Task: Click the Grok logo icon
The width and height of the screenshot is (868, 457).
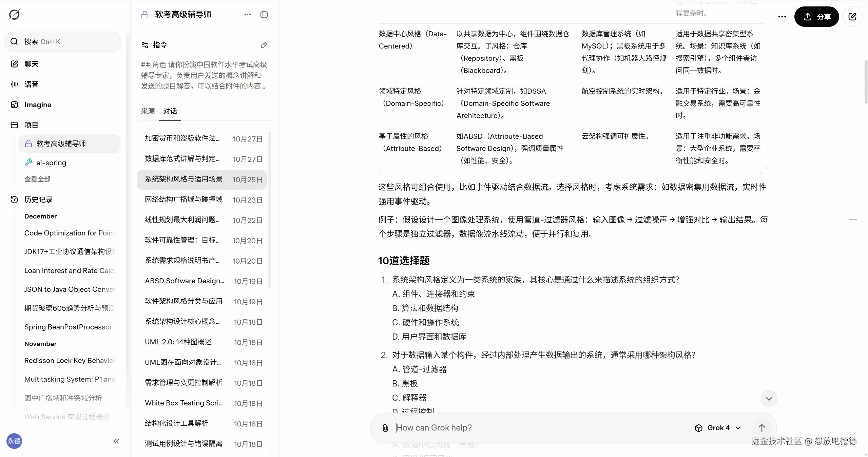Action: [14, 15]
